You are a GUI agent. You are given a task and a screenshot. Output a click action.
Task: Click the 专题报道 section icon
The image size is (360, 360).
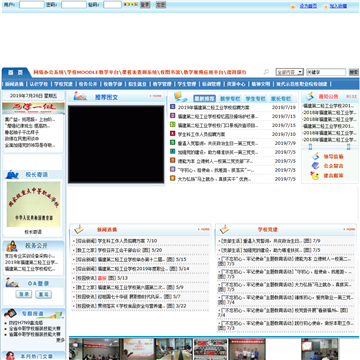click(x=10, y=313)
